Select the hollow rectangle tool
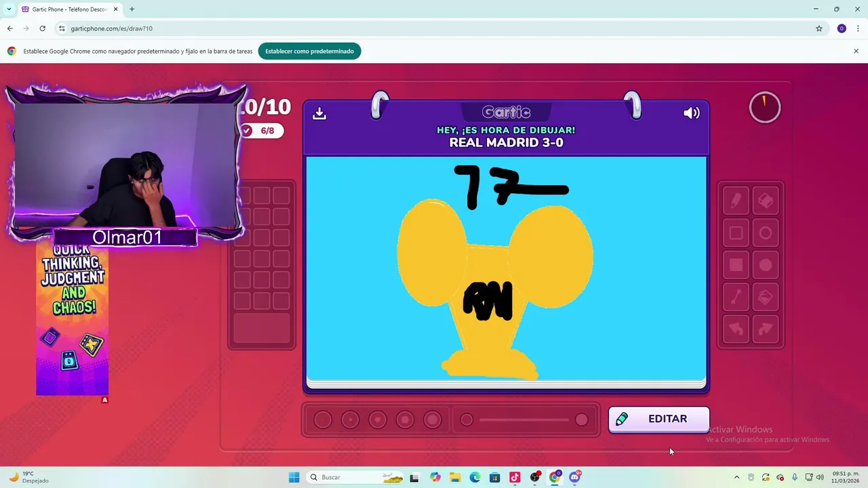 click(x=736, y=233)
